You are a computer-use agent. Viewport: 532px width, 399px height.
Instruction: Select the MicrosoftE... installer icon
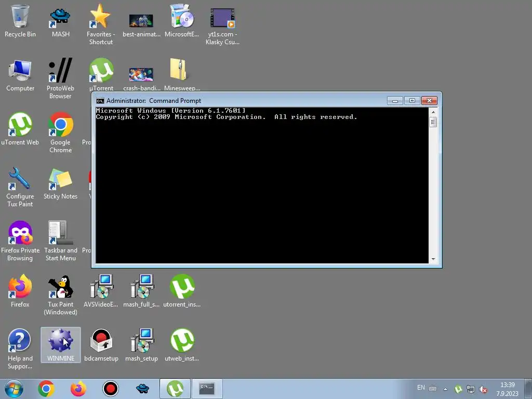[181, 21]
